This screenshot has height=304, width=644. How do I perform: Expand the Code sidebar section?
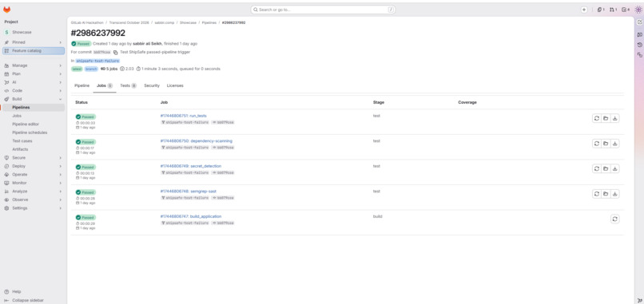click(x=34, y=91)
